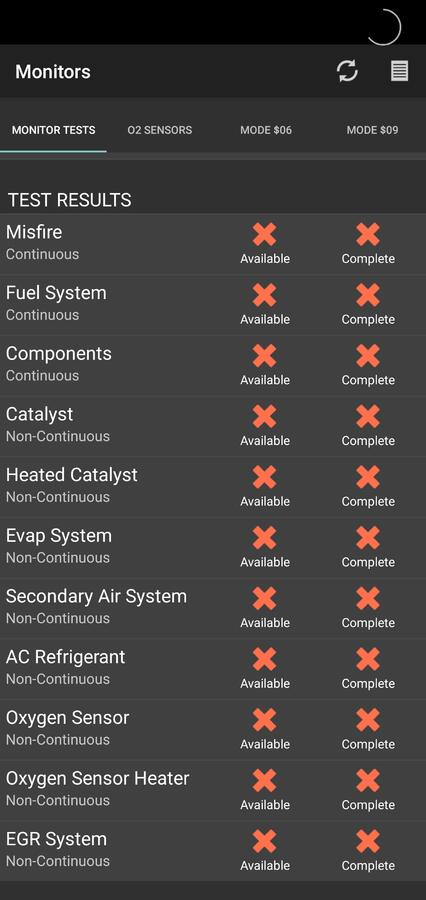Click the Monitors screen title
The image size is (426, 900).
(53, 72)
